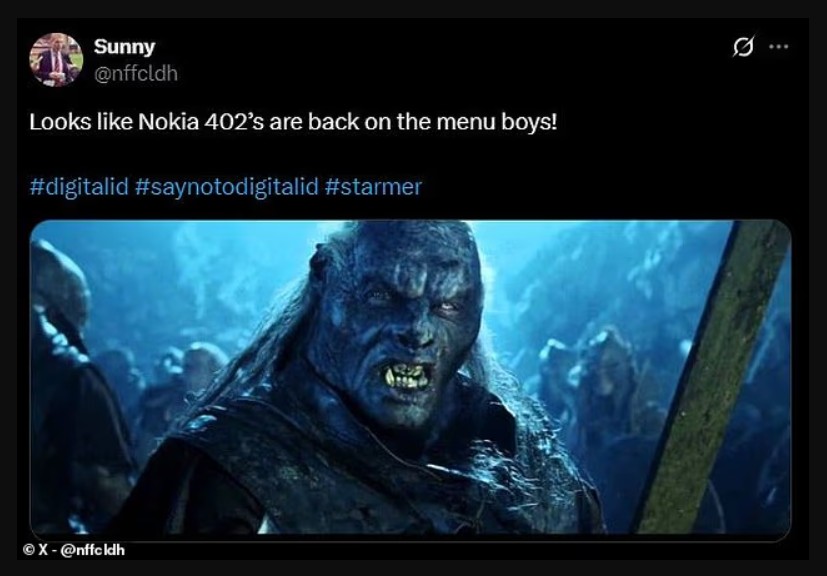Click the words back on the in post
The height and width of the screenshot is (576, 827).
click(x=369, y=122)
